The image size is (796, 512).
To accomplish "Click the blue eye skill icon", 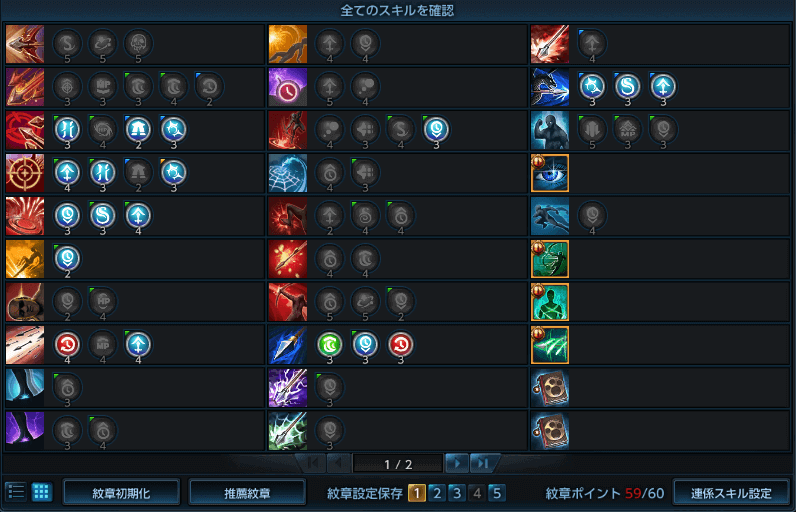I will 550,173.
